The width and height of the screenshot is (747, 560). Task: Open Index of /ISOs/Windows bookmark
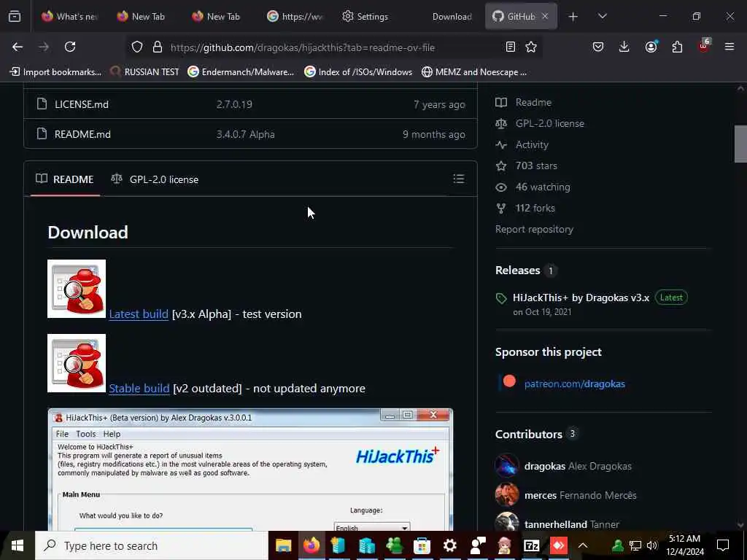pos(358,72)
